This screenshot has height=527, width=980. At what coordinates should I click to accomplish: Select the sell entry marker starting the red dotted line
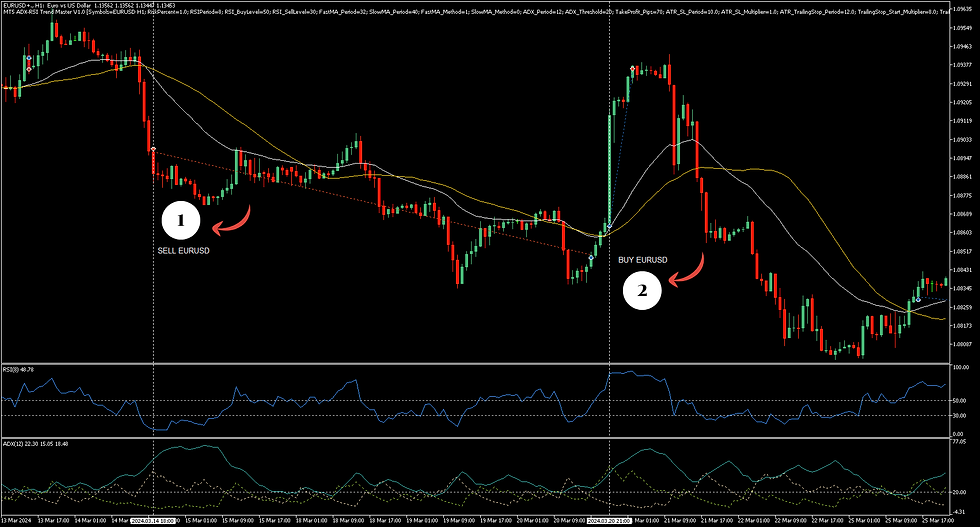[x=153, y=149]
